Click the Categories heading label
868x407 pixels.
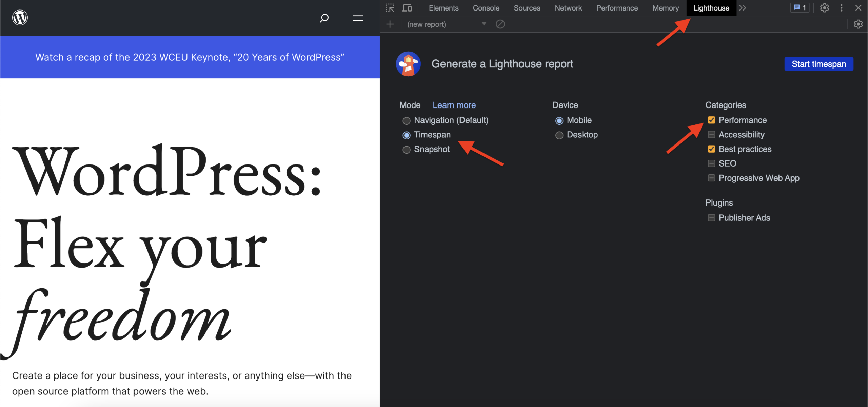[726, 105]
